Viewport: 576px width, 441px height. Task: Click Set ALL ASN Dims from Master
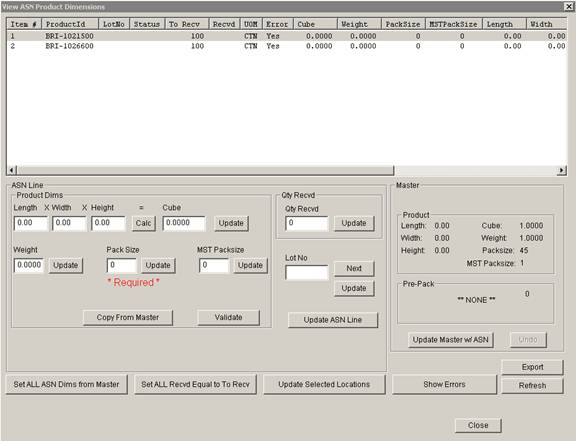pos(66,384)
